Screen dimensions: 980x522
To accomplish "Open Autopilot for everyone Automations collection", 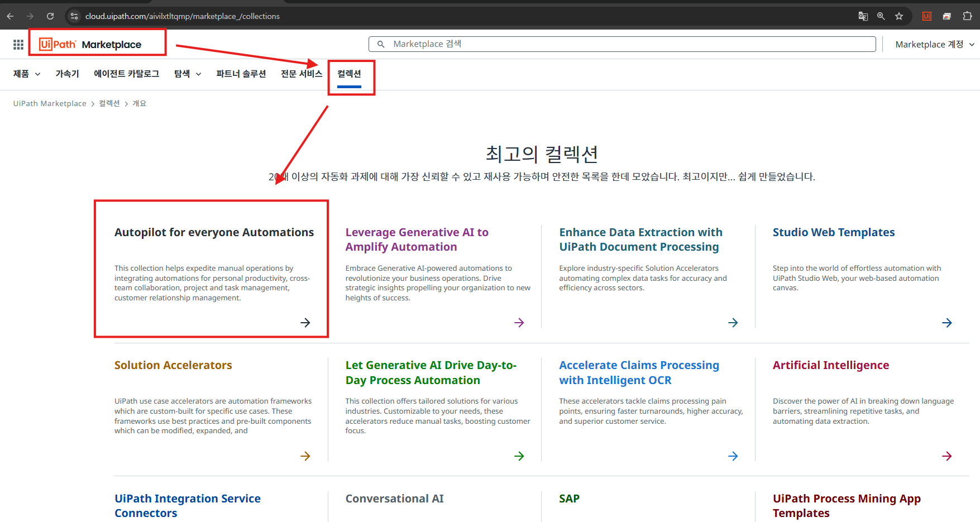I will pos(214,232).
